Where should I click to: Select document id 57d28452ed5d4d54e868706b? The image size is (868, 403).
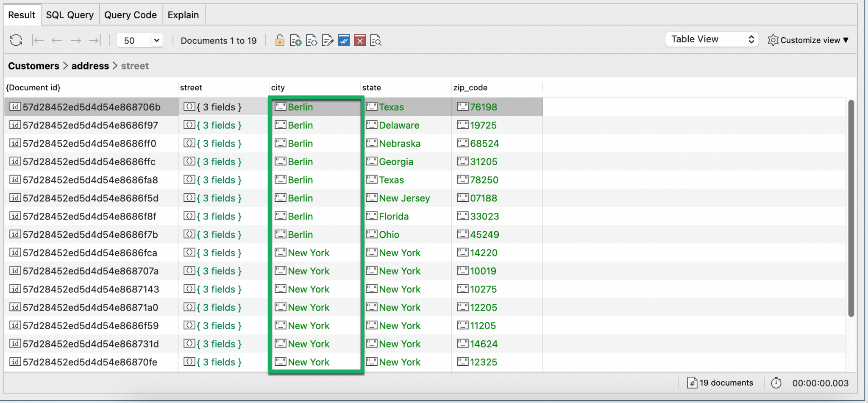coord(92,107)
